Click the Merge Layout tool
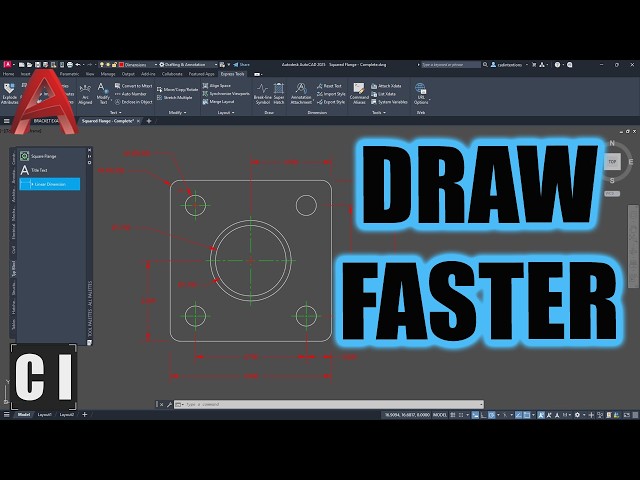The image size is (640, 480). [218, 102]
